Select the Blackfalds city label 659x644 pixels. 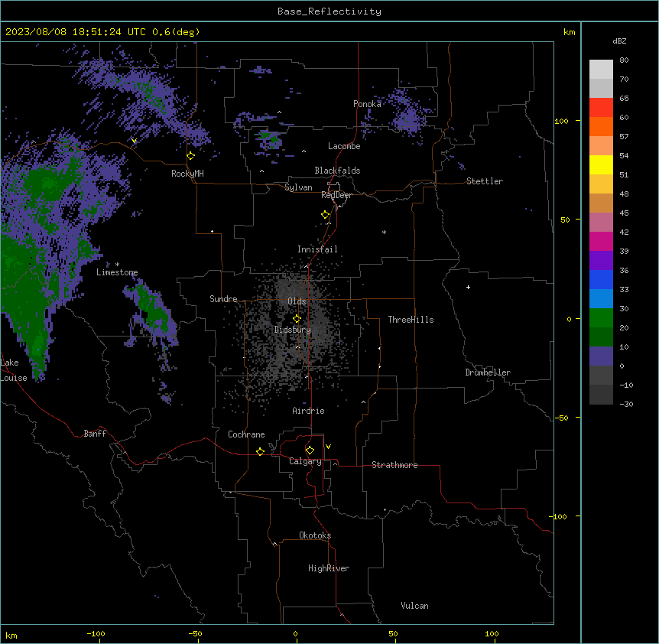point(337,171)
